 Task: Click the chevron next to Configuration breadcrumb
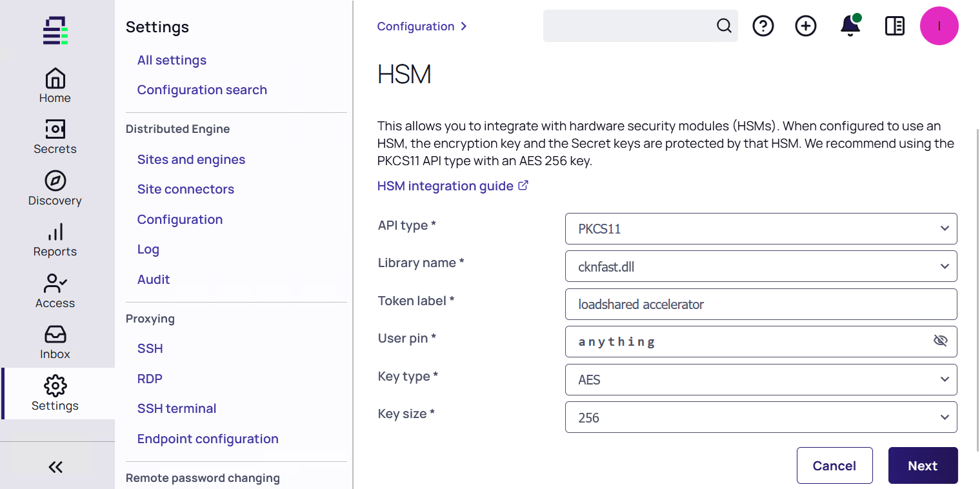click(x=463, y=26)
